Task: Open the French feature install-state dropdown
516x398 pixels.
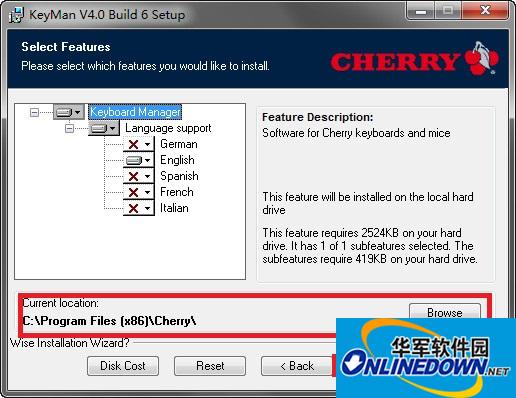Action: pos(139,192)
